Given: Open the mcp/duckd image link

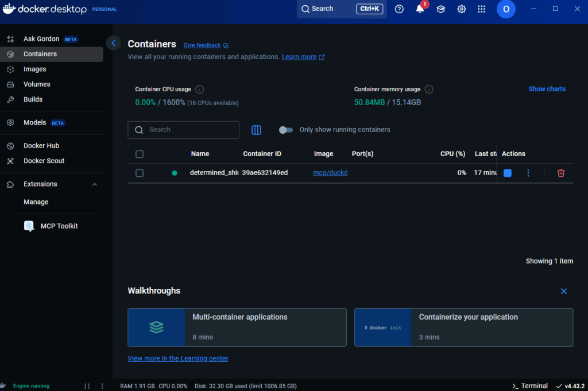Looking at the screenshot, I should (x=330, y=173).
